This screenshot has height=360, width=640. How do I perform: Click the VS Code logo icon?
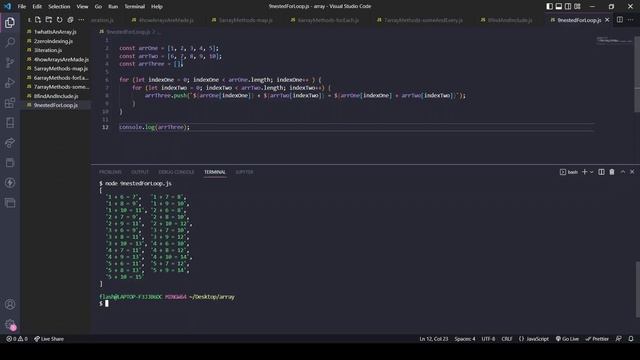[x=7, y=6]
